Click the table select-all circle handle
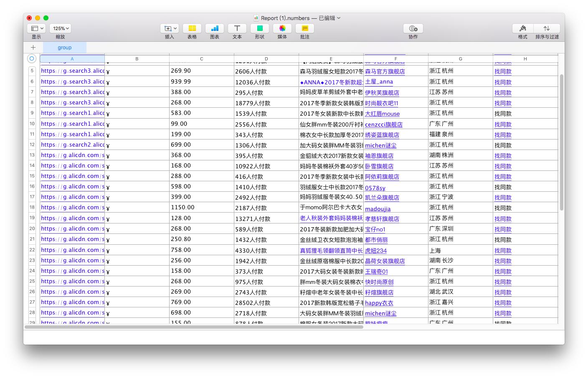Viewport: 588px width, 378px height. 31,58
